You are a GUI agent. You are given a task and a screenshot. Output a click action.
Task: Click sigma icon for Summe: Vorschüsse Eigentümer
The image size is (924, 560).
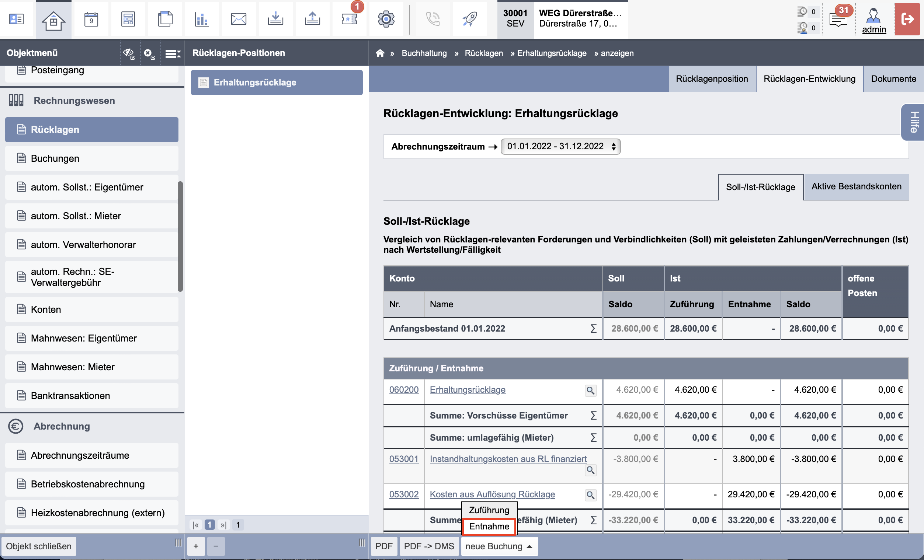pyautogui.click(x=593, y=416)
